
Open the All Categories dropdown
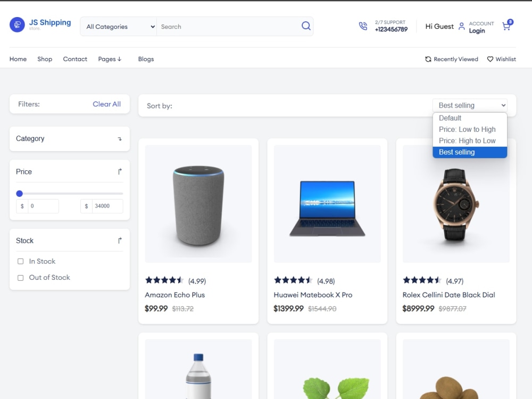(x=119, y=27)
